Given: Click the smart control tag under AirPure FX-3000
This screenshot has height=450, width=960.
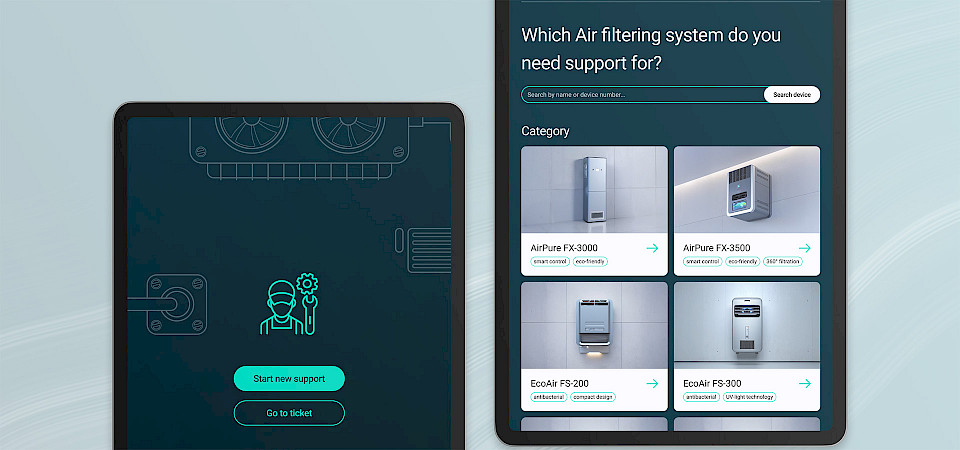Looking at the screenshot, I should point(550,261).
